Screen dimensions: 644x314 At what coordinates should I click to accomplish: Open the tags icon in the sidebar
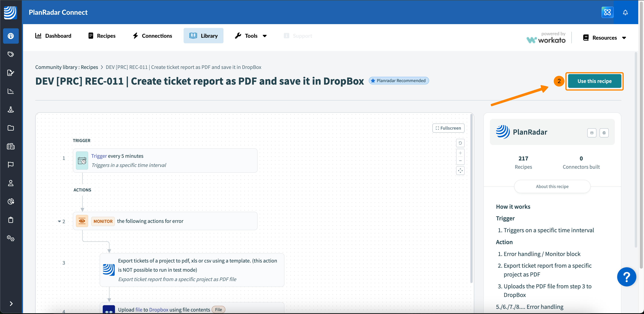(x=11, y=54)
